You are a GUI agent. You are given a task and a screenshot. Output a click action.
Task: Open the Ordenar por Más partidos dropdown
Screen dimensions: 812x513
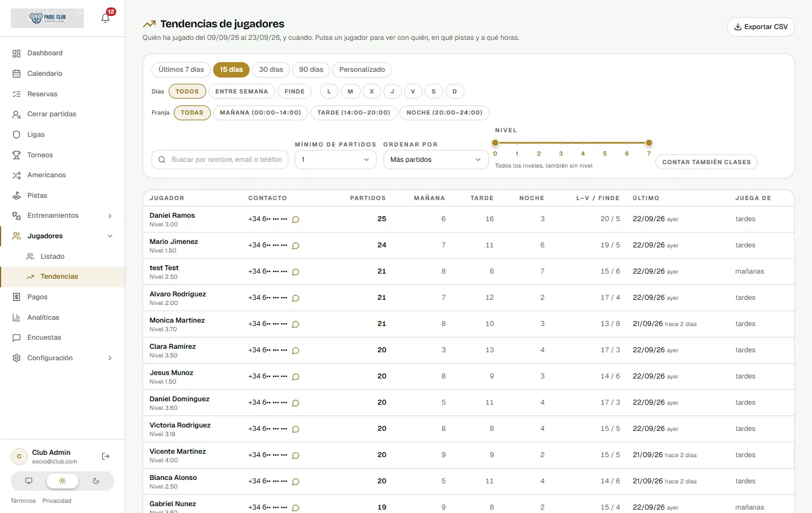click(x=436, y=160)
